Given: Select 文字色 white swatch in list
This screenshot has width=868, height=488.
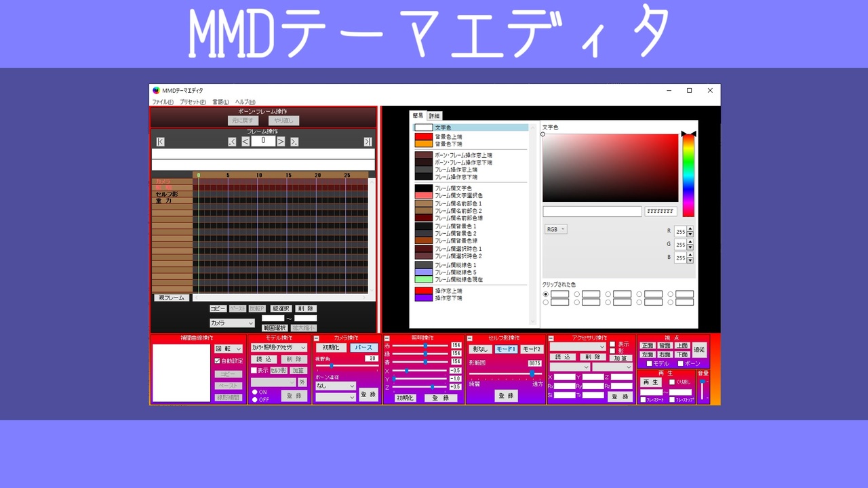Looking at the screenshot, I should coord(424,127).
